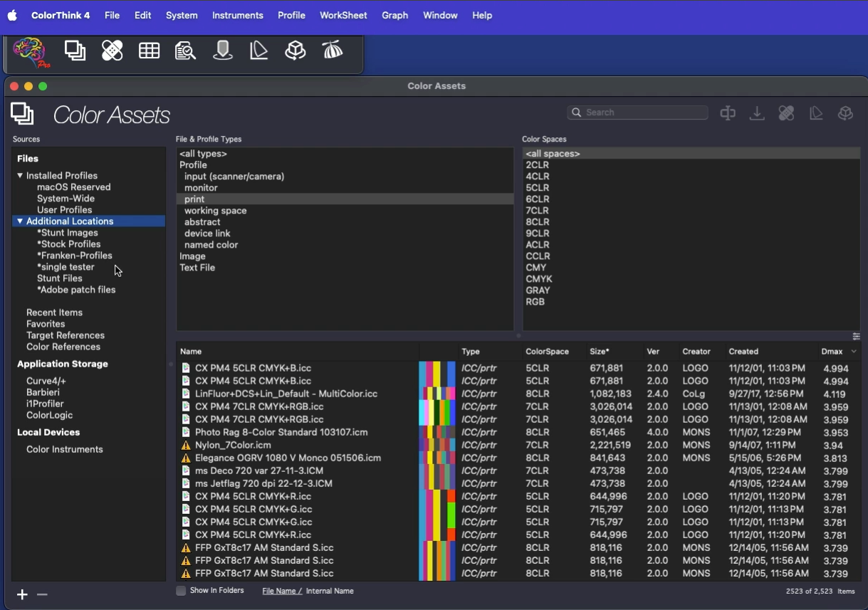
Task: Open the WorkSheet menu
Action: pos(343,15)
